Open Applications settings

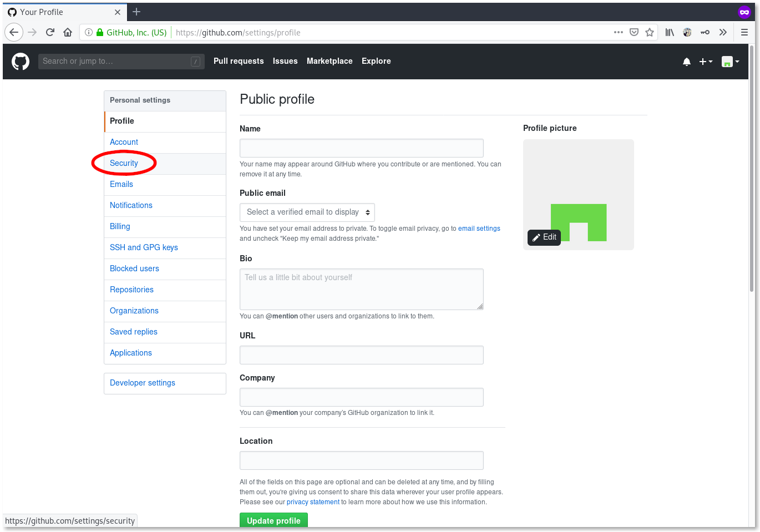165,353
